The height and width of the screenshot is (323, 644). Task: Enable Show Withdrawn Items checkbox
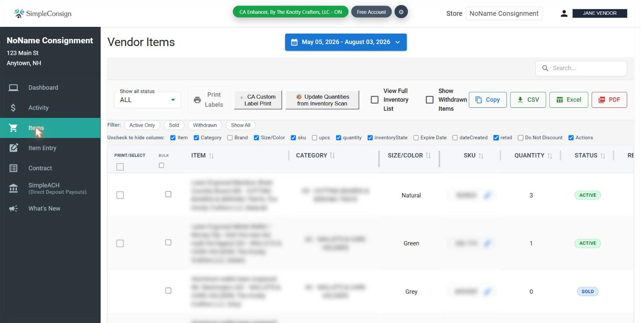pyautogui.click(x=430, y=100)
